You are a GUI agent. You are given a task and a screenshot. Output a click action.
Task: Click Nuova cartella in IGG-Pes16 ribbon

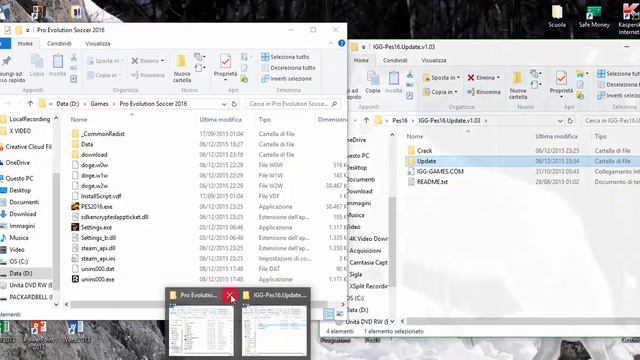tap(518, 85)
